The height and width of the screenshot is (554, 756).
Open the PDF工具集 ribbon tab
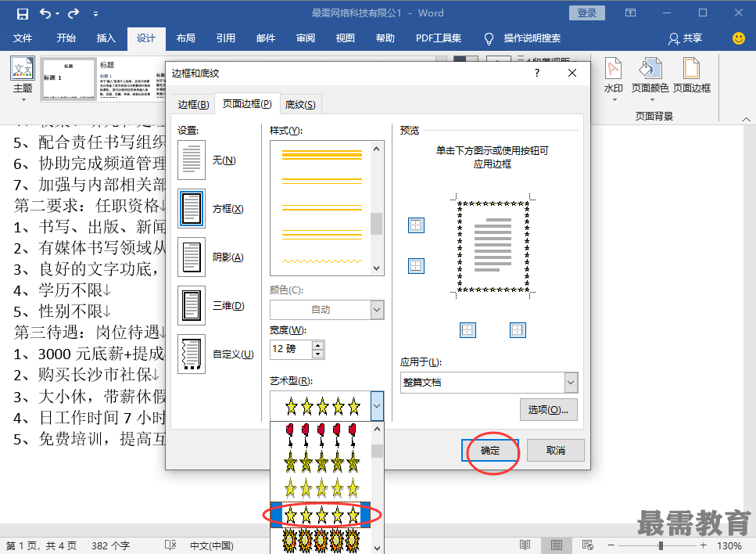coord(439,38)
